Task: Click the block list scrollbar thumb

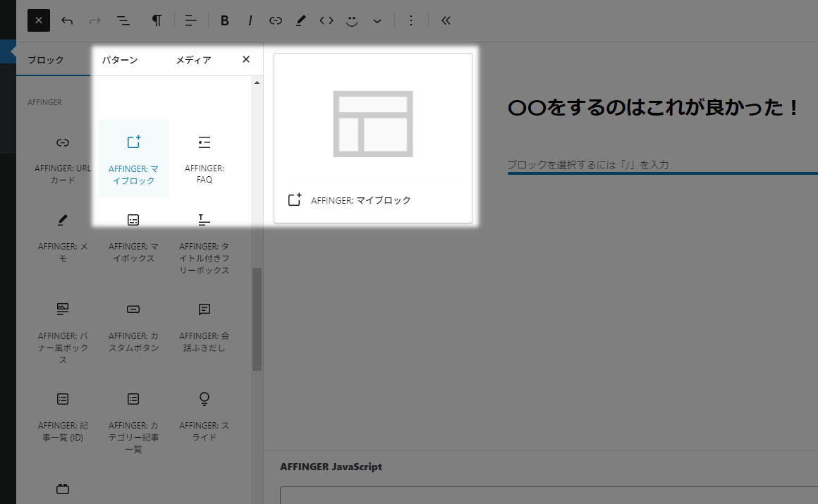Action: click(x=257, y=319)
